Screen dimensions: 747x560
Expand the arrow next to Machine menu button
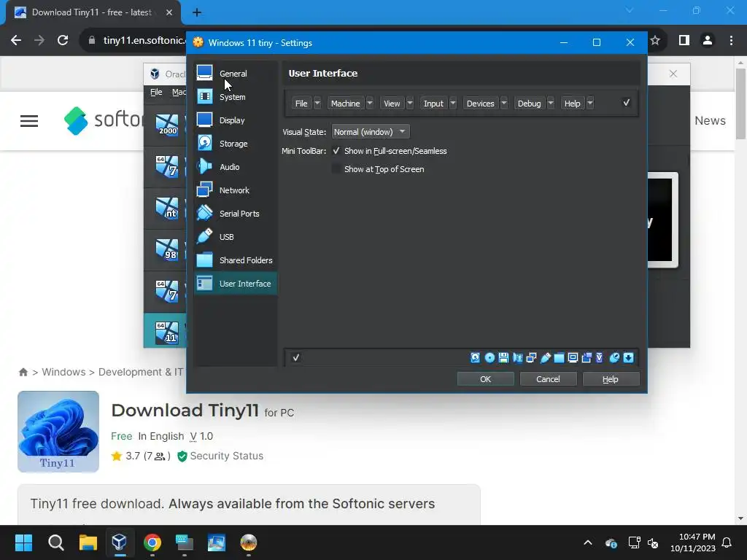pos(370,104)
